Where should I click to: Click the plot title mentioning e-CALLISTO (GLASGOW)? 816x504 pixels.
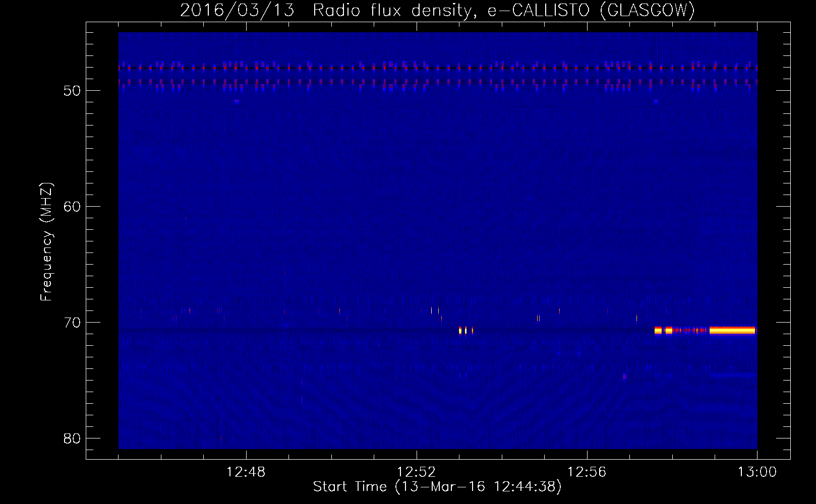[x=437, y=10]
